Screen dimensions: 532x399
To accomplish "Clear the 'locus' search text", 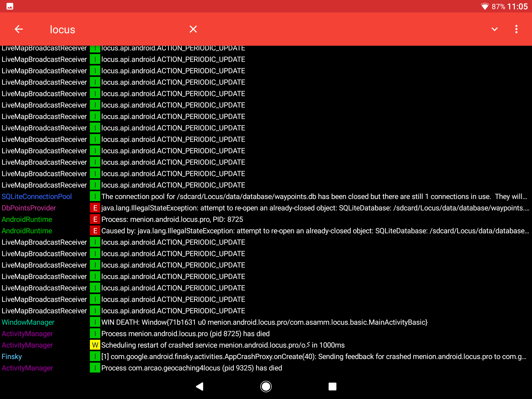I will (193, 29).
